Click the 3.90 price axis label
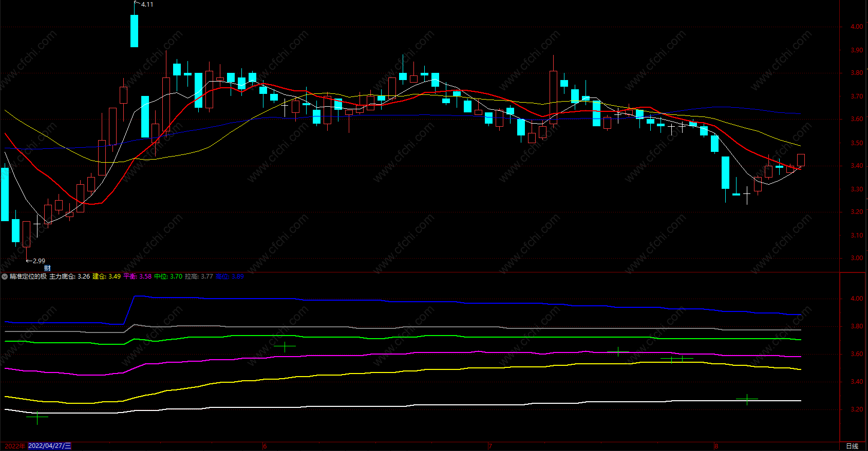This screenshot has height=451, width=868. [857, 50]
